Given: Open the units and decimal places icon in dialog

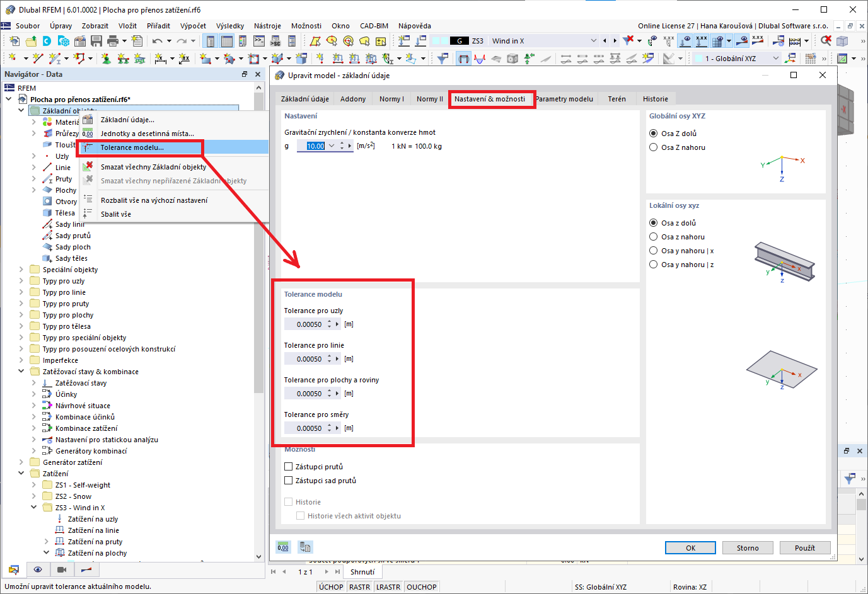Looking at the screenshot, I should tap(283, 547).
